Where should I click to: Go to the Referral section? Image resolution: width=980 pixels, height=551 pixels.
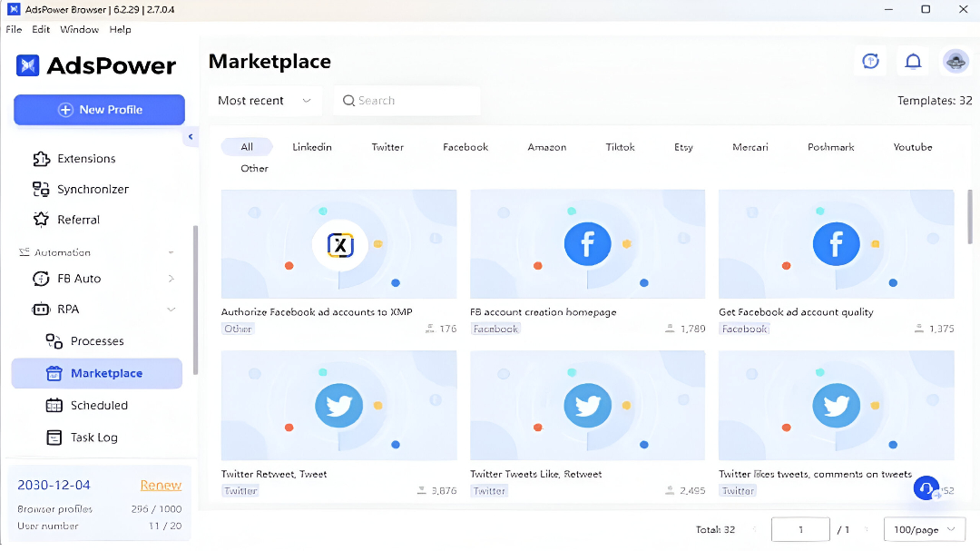coord(78,220)
